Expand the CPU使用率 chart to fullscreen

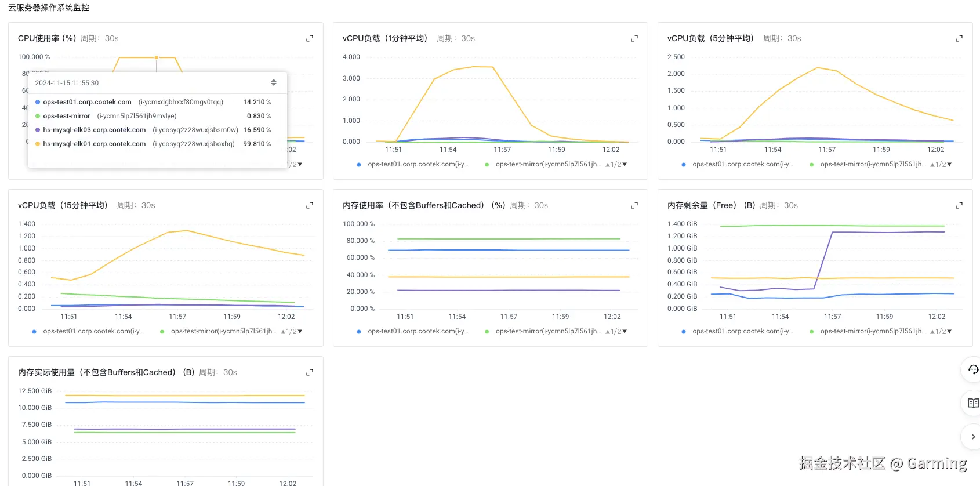click(310, 38)
